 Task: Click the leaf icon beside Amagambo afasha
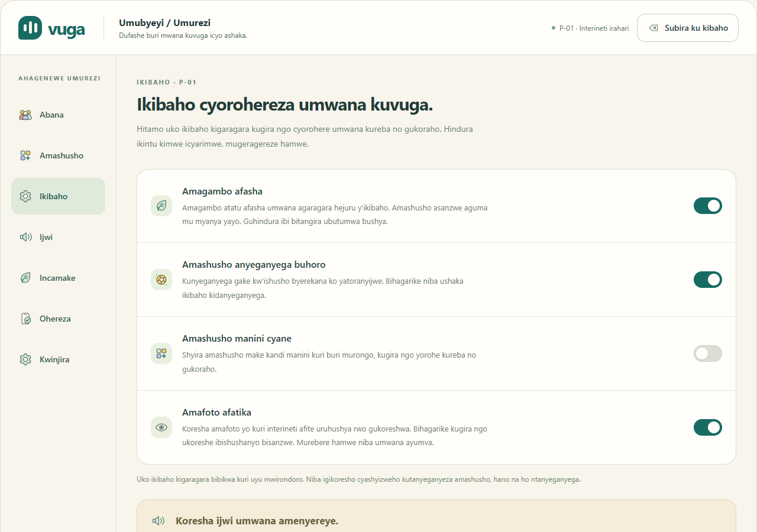point(161,206)
